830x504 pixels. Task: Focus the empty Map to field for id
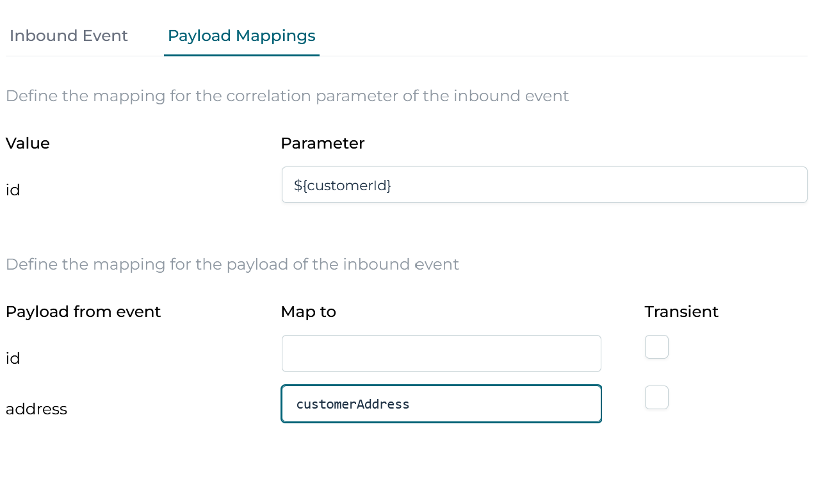pos(441,354)
